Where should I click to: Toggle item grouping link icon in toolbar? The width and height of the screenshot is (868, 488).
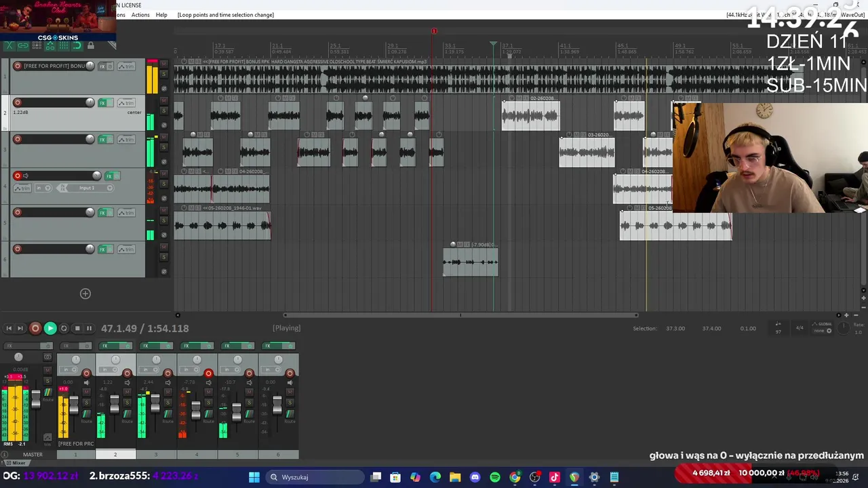point(23,45)
